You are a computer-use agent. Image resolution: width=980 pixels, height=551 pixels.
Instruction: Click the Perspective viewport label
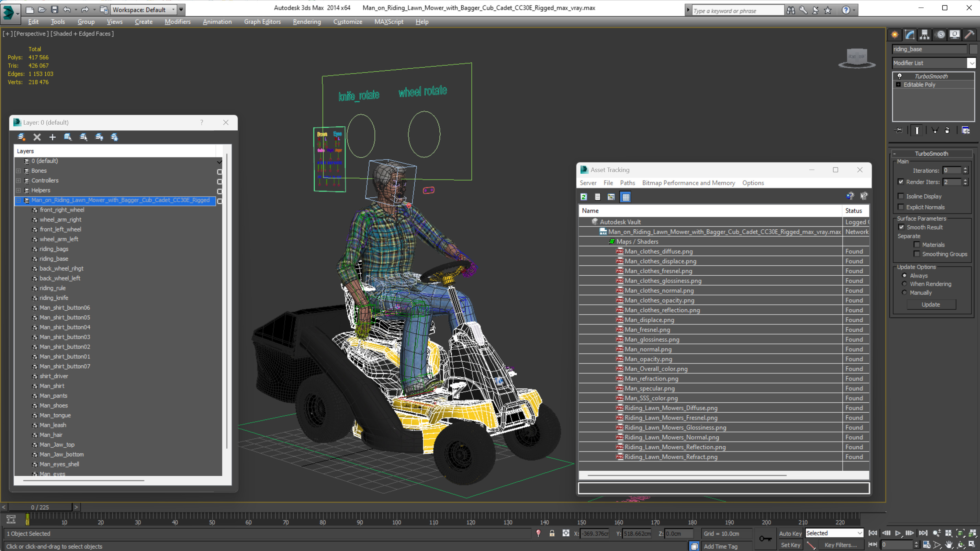coord(32,34)
